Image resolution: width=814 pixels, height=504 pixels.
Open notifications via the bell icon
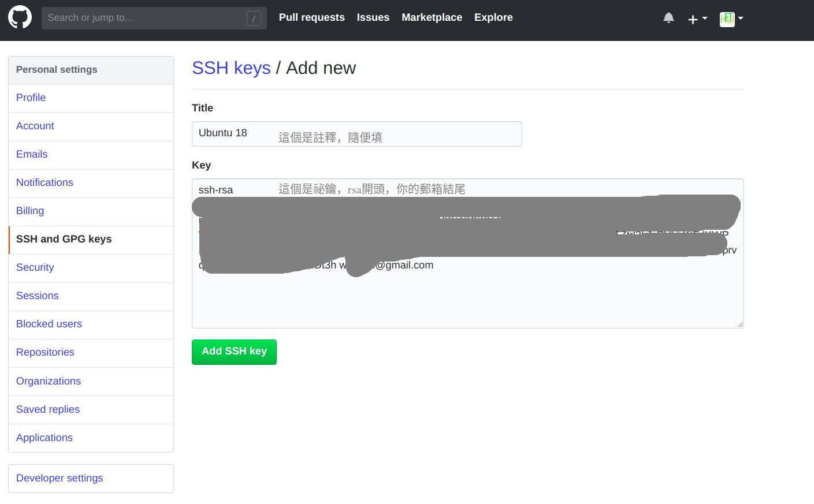tap(668, 17)
